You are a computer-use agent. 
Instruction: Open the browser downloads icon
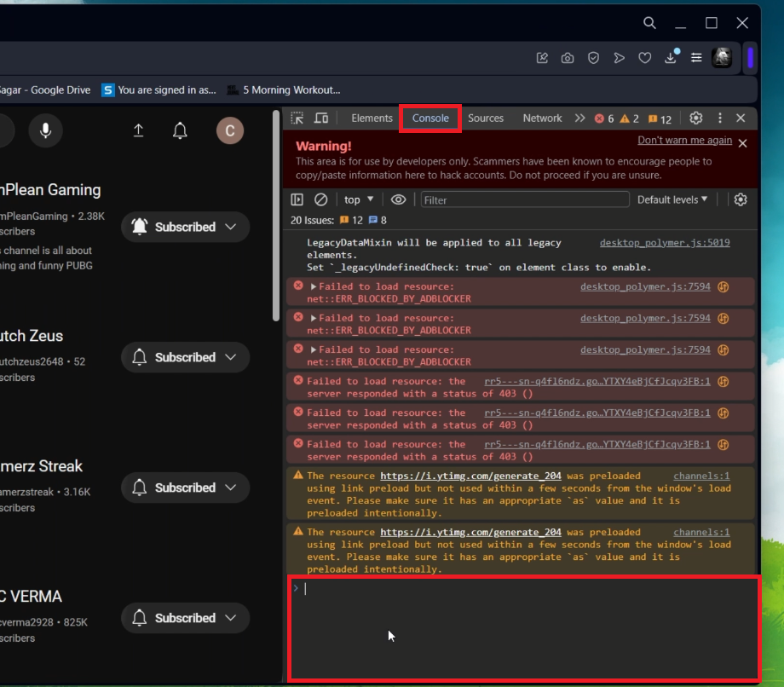[x=672, y=58]
